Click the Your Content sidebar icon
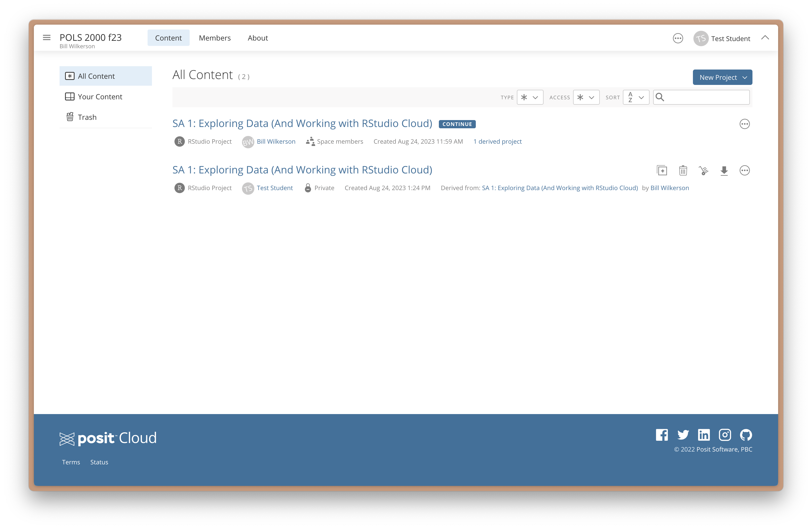Image resolution: width=812 pixels, height=529 pixels. (70, 96)
